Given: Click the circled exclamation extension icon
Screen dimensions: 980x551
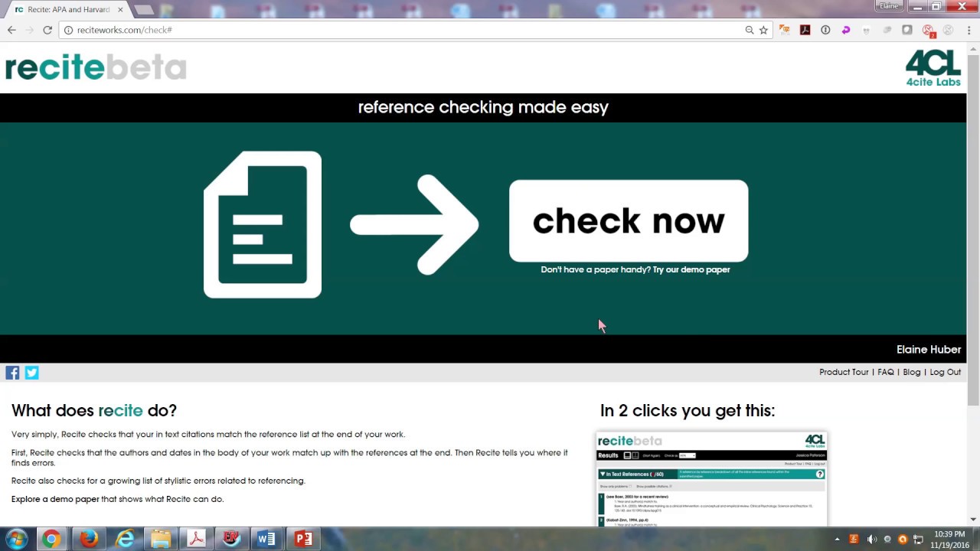Looking at the screenshot, I should [825, 30].
